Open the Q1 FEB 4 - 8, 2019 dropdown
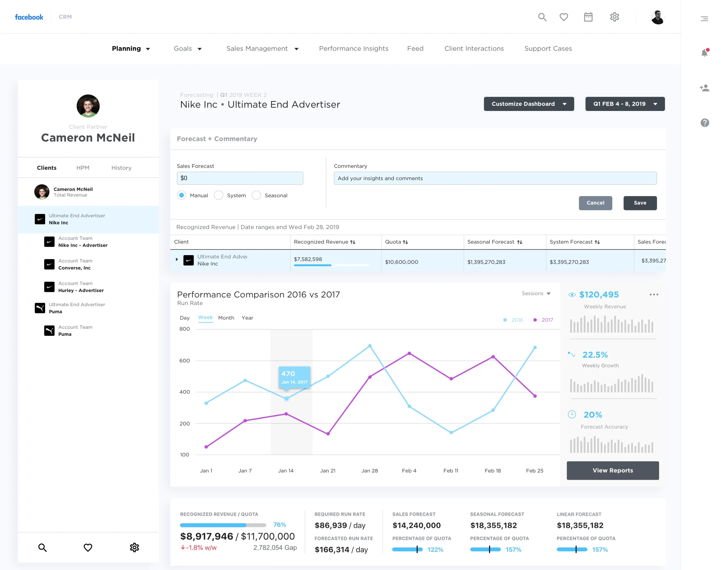The image size is (728, 570). click(625, 104)
